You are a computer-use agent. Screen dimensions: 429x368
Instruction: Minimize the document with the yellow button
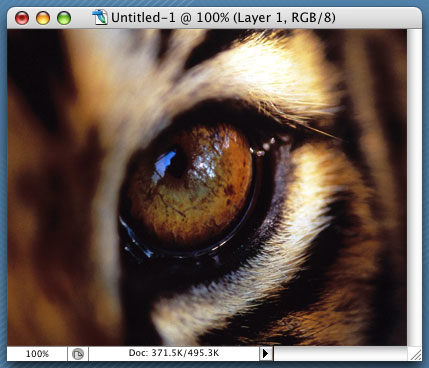coord(43,18)
